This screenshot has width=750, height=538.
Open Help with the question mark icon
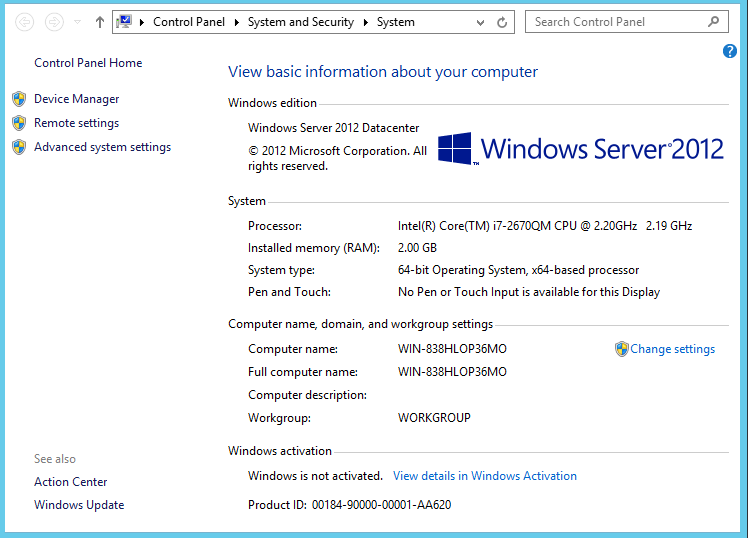point(729,51)
